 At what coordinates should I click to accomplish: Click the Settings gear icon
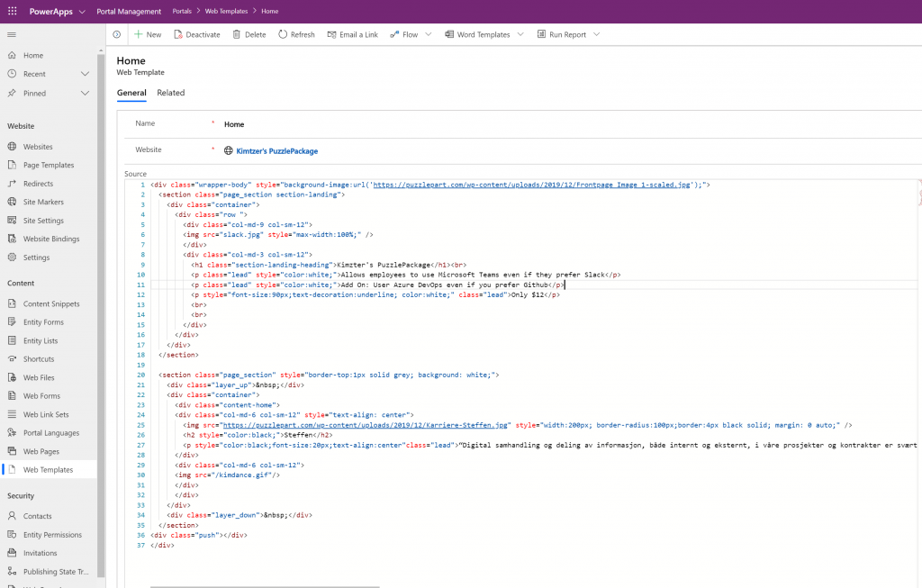[12, 258]
